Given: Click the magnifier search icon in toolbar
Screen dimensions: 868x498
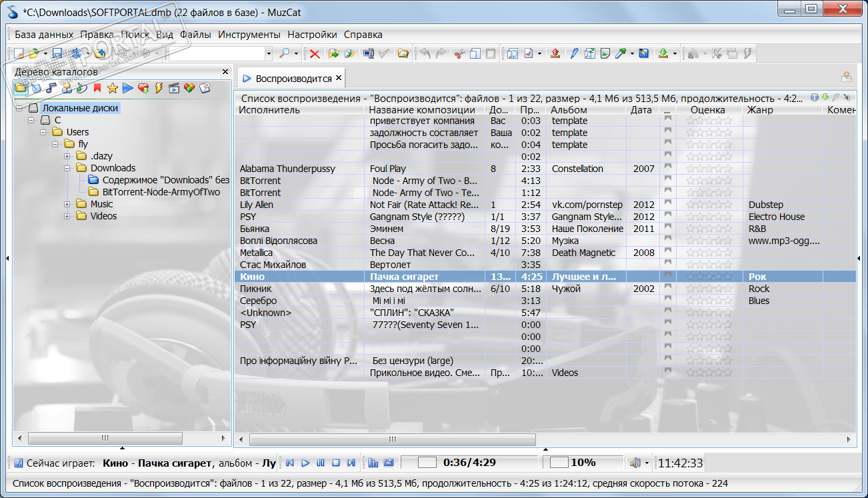Looking at the screenshot, I should pyautogui.click(x=284, y=53).
